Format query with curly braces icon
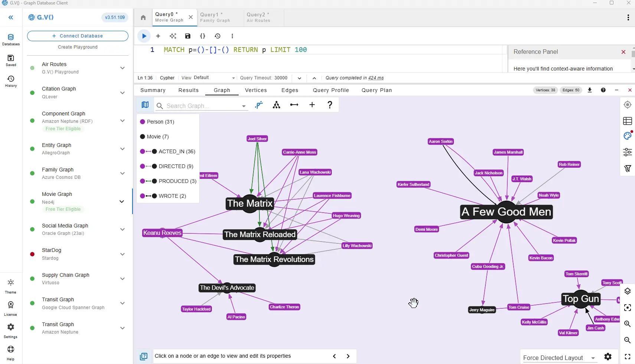The image size is (635, 364). pos(203,36)
